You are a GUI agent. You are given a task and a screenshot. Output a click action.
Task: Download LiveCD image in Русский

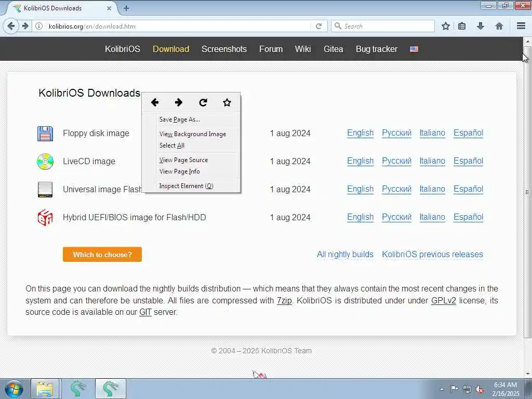tap(396, 161)
